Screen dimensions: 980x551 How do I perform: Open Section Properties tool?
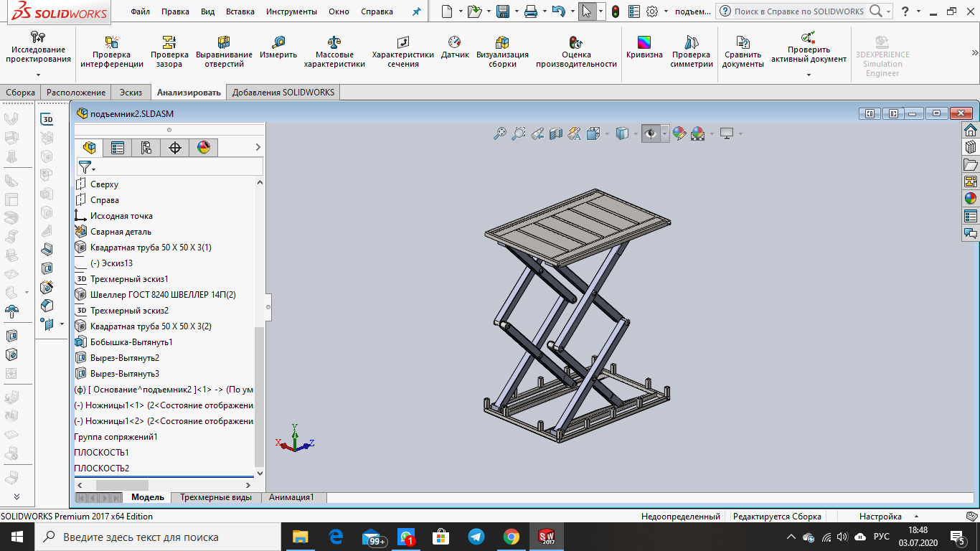[402, 52]
